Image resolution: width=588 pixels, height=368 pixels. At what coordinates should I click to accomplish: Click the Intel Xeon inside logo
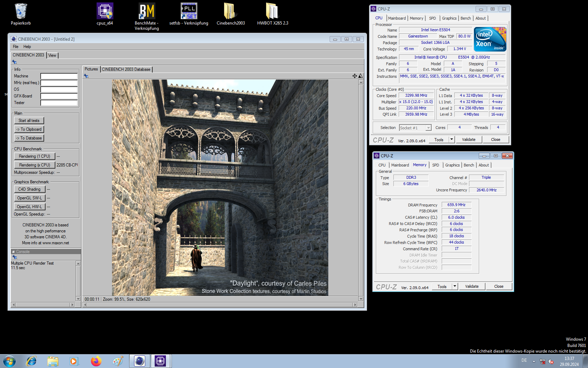[490, 39]
